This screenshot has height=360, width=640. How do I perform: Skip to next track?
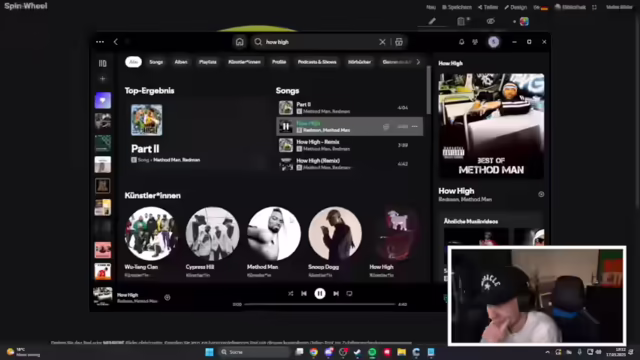coord(336,293)
